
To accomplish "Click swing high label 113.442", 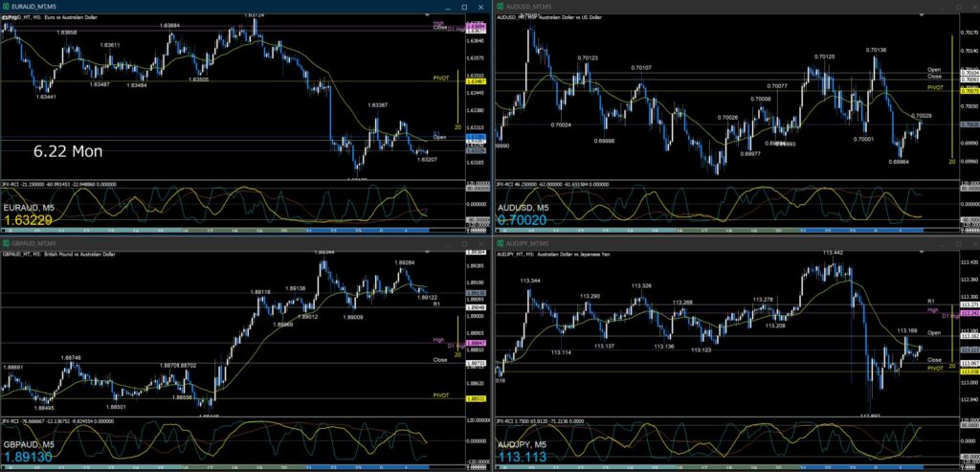I will click(834, 252).
